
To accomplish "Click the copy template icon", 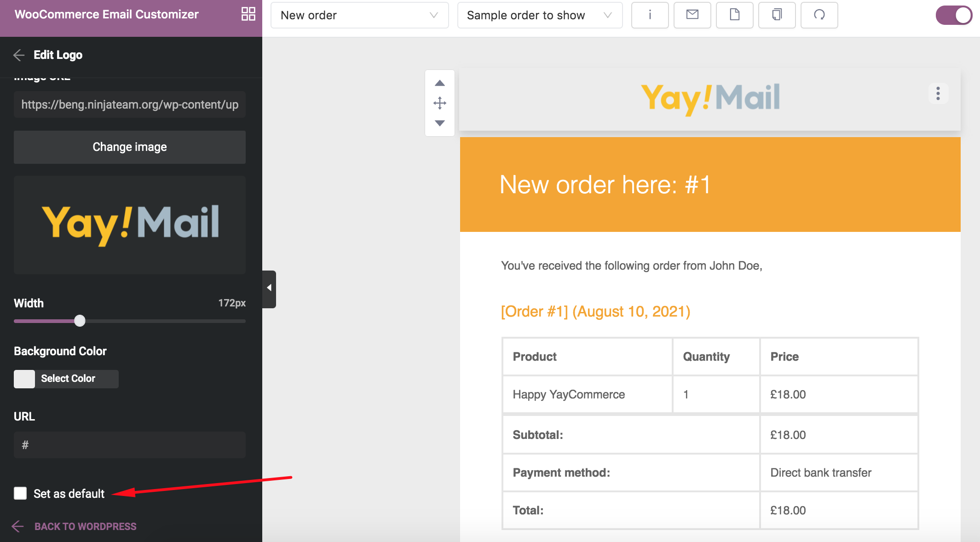I will click(x=777, y=15).
